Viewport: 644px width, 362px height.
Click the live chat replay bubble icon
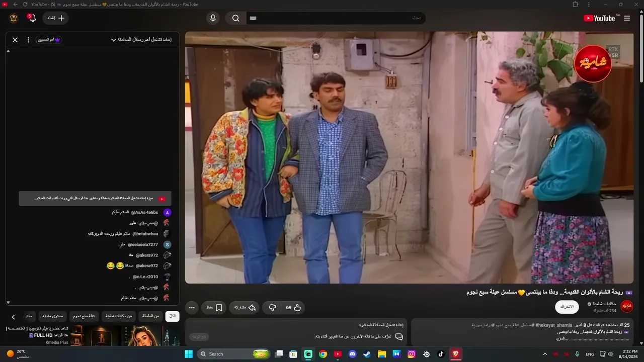click(399, 336)
